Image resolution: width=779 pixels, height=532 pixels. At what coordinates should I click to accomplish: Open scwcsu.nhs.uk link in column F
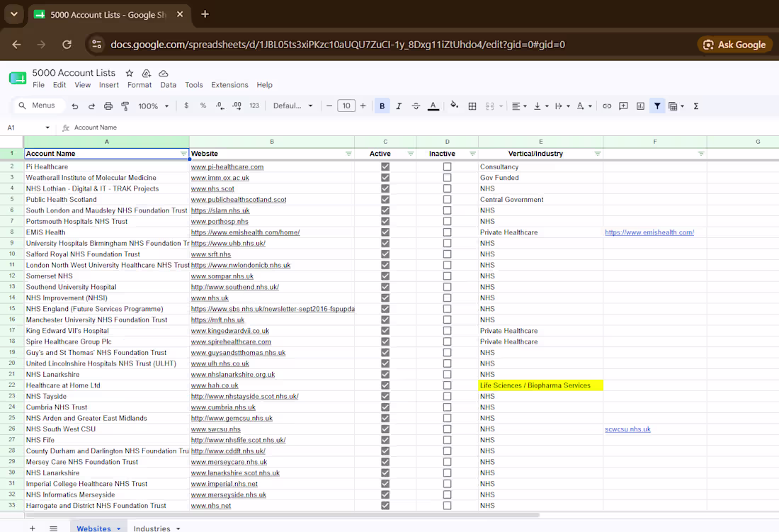pyautogui.click(x=627, y=429)
